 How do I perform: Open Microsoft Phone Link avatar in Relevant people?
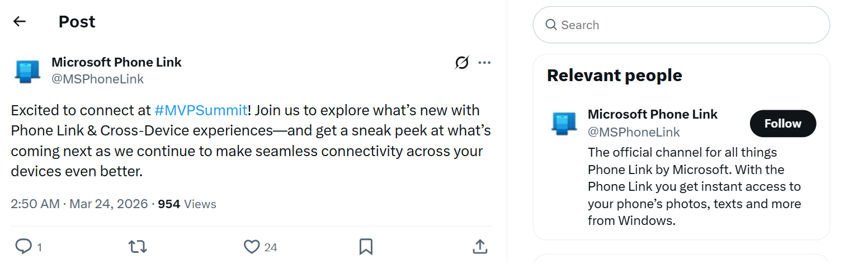pos(564,124)
